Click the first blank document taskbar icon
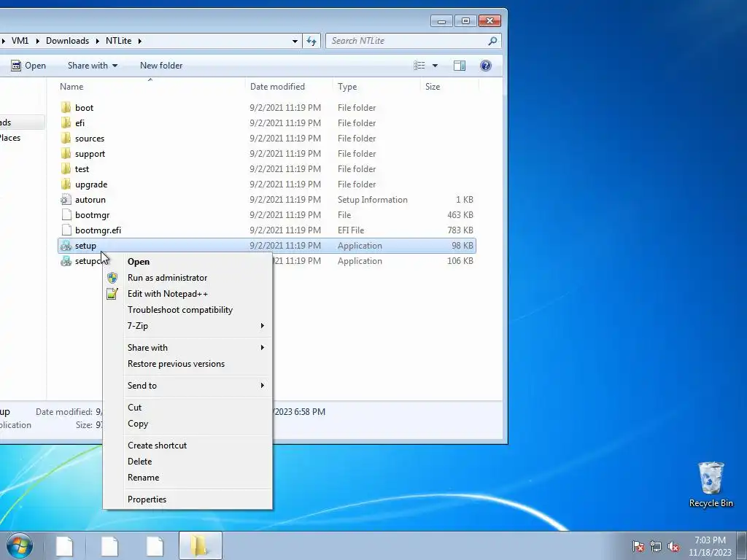The image size is (747, 560). point(65,545)
